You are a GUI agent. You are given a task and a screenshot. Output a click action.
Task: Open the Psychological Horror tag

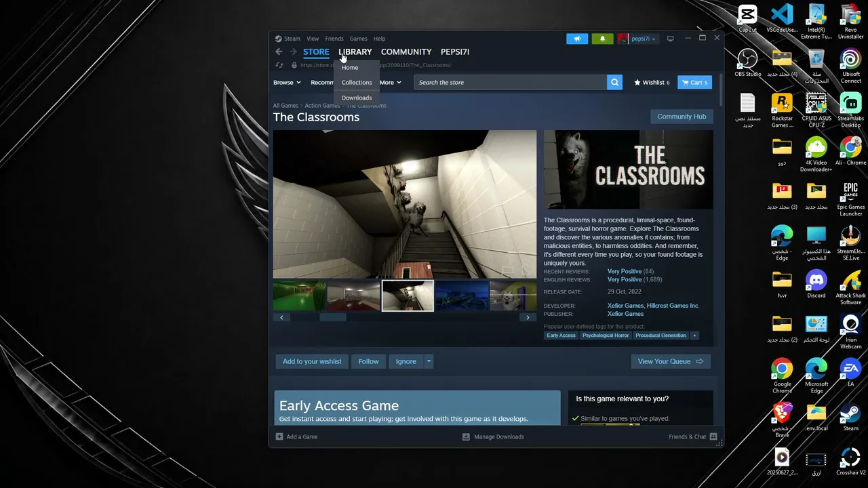606,335
